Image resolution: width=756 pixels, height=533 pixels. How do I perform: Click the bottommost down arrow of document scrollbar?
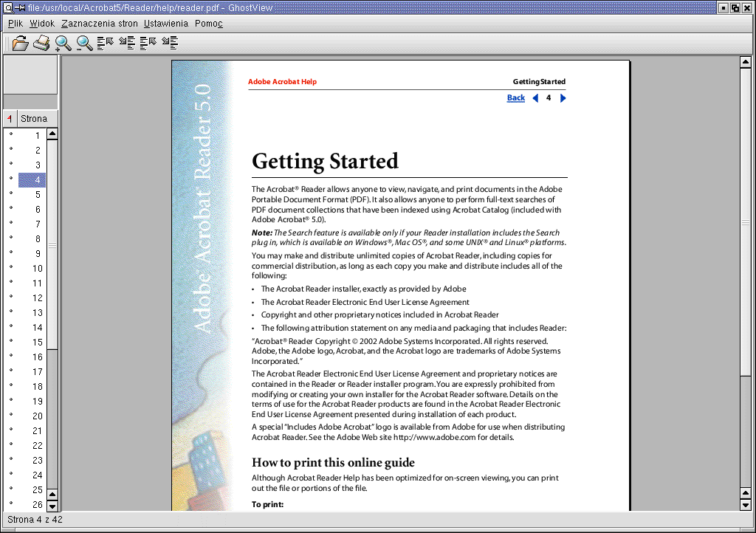pyautogui.click(x=746, y=506)
